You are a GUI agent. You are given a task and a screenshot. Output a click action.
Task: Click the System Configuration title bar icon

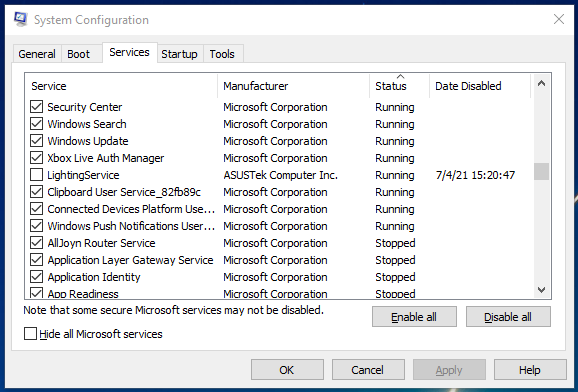click(21, 20)
